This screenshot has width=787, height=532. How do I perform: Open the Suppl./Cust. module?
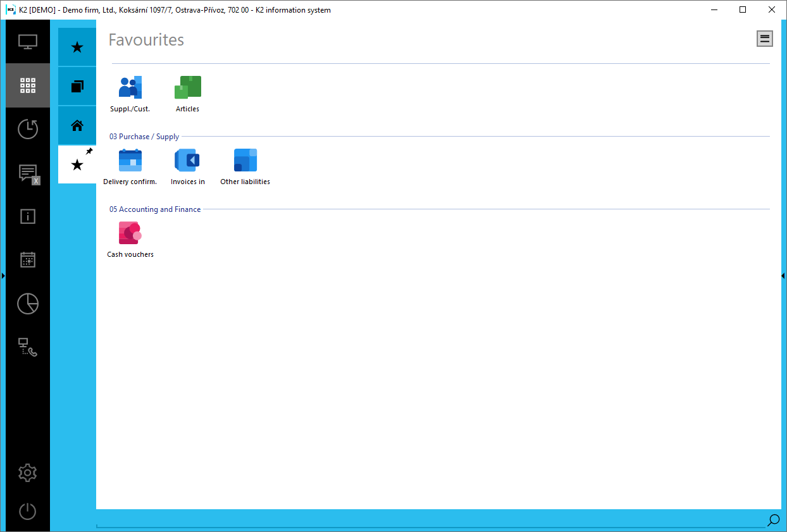[130, 94]
